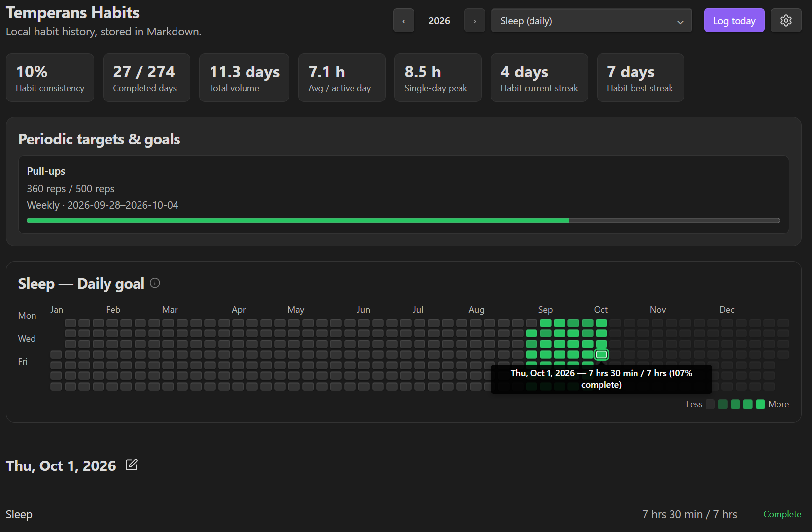Viewport: 812px width, 532px height.
Task: Go to previous year with left chevron
Action: 404,21
